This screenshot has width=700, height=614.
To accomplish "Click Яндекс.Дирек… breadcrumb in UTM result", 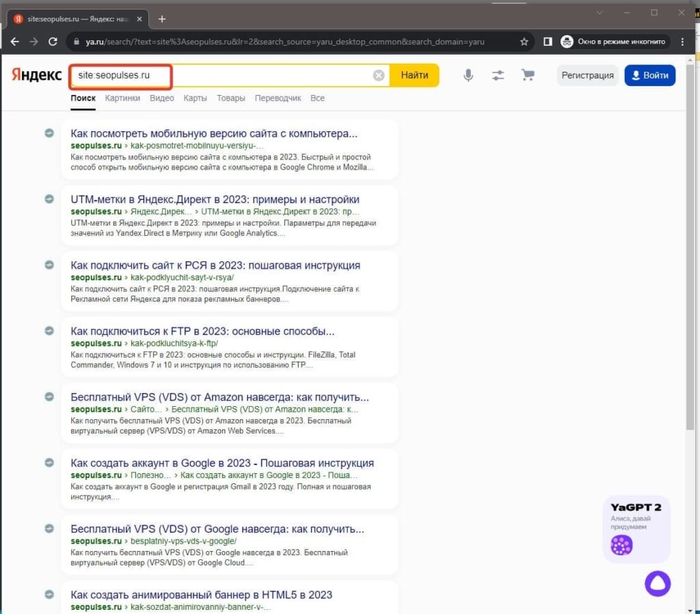I will (x=161, y=212).
